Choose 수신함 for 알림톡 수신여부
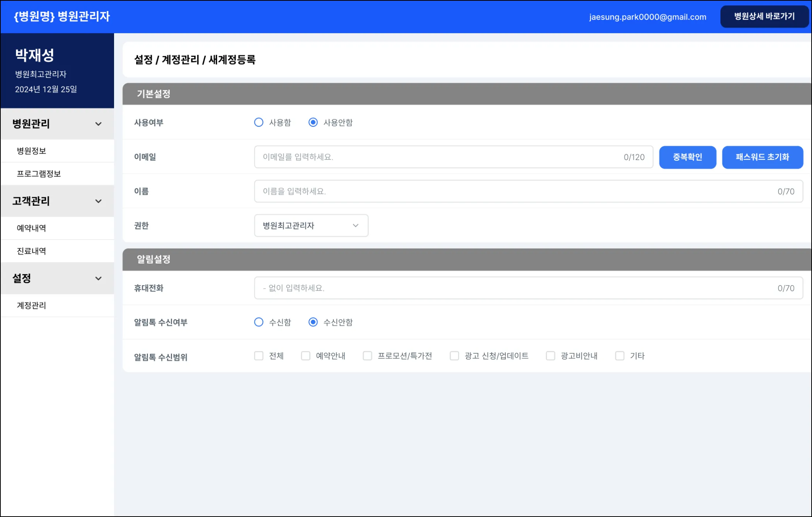The width and height of the screenshot is (812, 517). click(259, 322)
